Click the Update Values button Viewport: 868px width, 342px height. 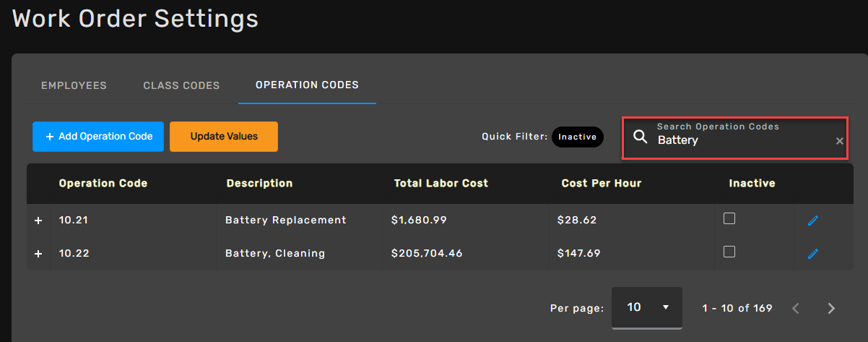click(x=224, y=136)
